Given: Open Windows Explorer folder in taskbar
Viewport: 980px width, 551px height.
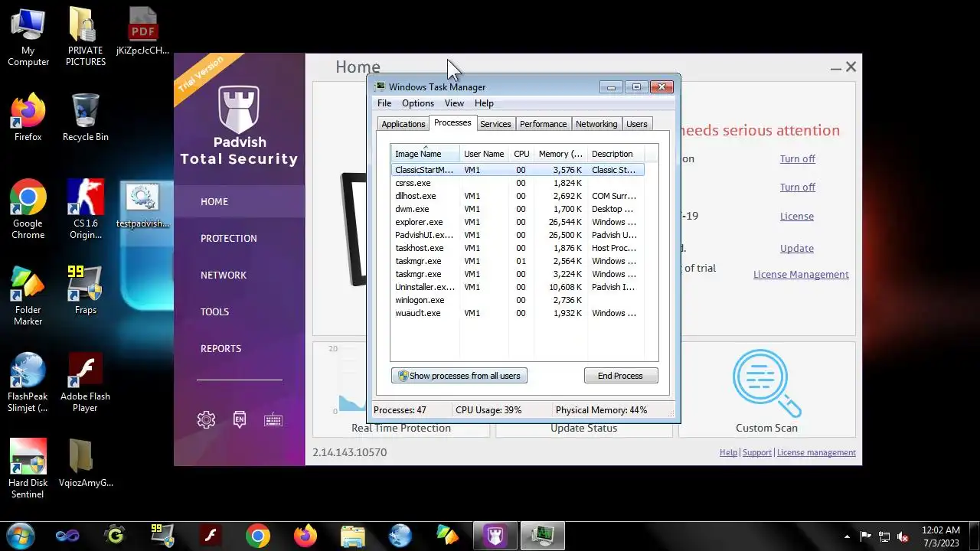Looking at the screenshot, I should click(353, 536).
